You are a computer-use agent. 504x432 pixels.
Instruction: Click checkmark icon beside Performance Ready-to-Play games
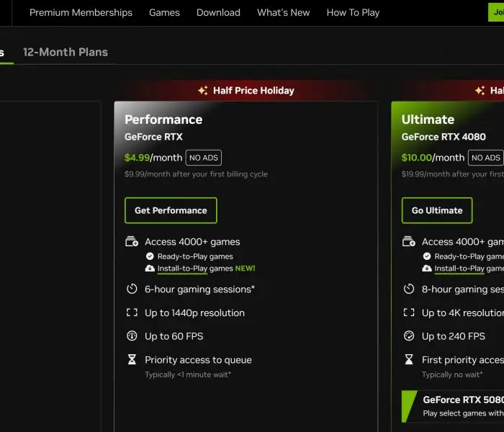point(150,256)
